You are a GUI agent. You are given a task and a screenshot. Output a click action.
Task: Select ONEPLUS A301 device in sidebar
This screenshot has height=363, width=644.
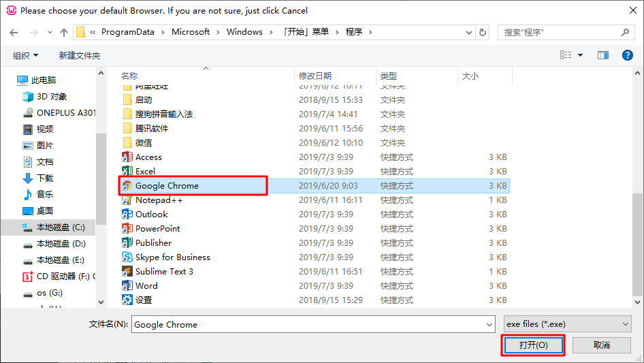59,112
